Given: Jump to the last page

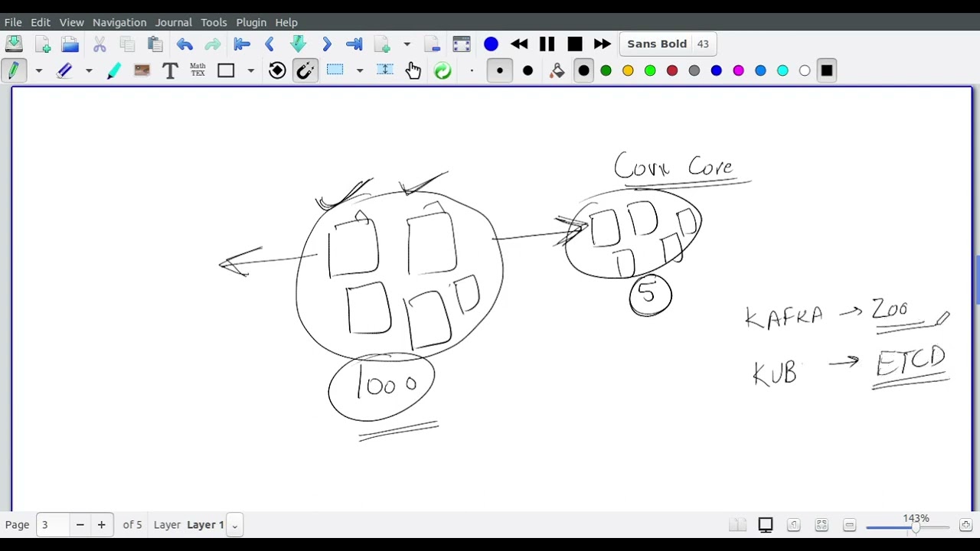Looking at the screenshot, I should [x=354, y=44].
